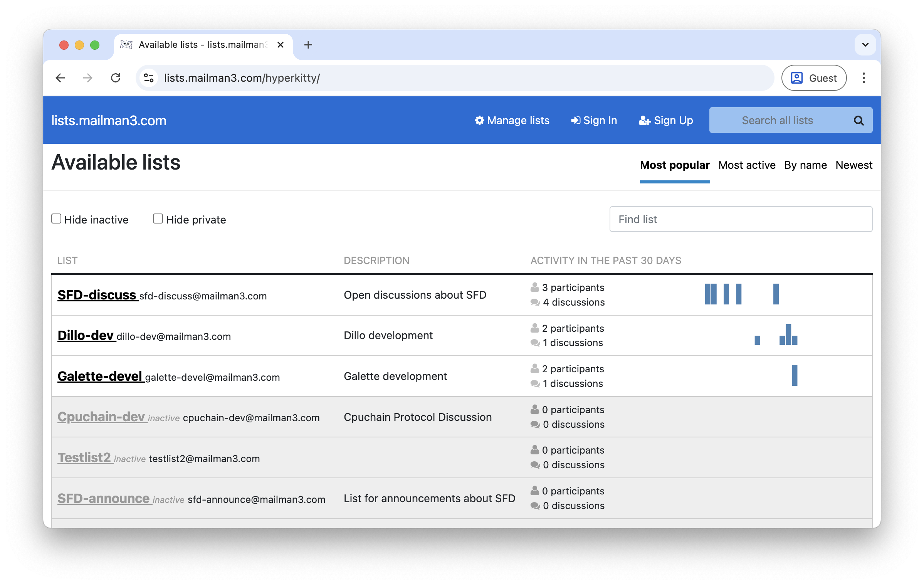This screenshot has width=924, height=585.
Task: Click the participants icon beside SFD-discuss
Action: pyautogui.click(x=534, y=287)
